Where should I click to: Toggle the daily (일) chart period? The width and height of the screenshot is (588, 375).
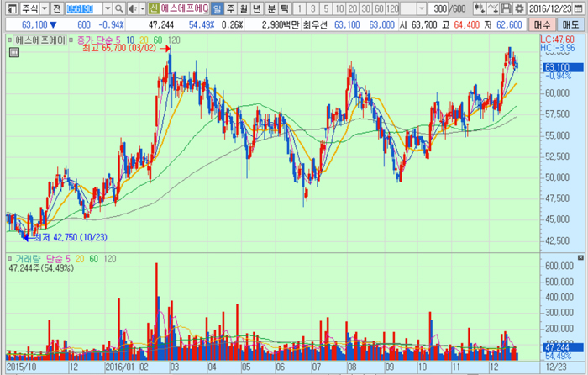(218, 8)
